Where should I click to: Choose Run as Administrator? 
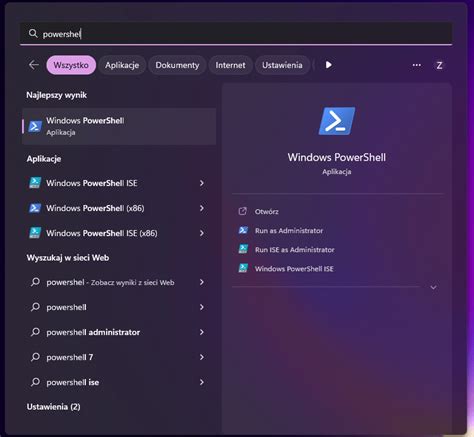289,230
